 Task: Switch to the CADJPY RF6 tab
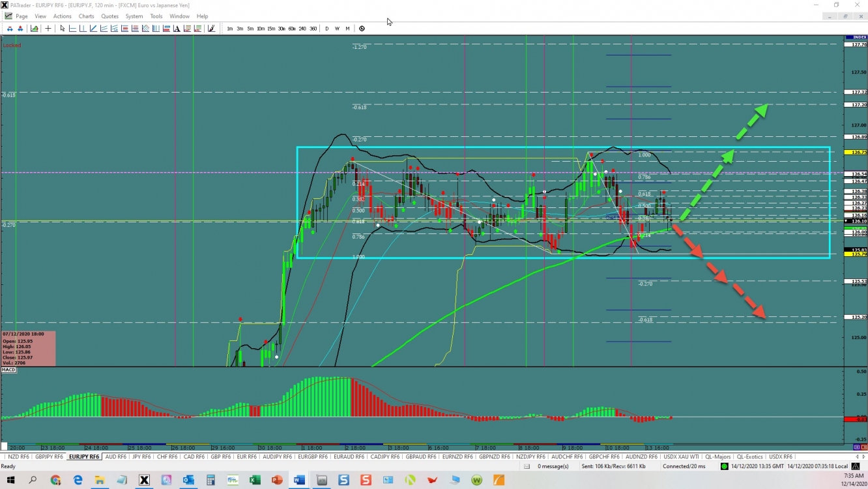click(x=386, y=457)
